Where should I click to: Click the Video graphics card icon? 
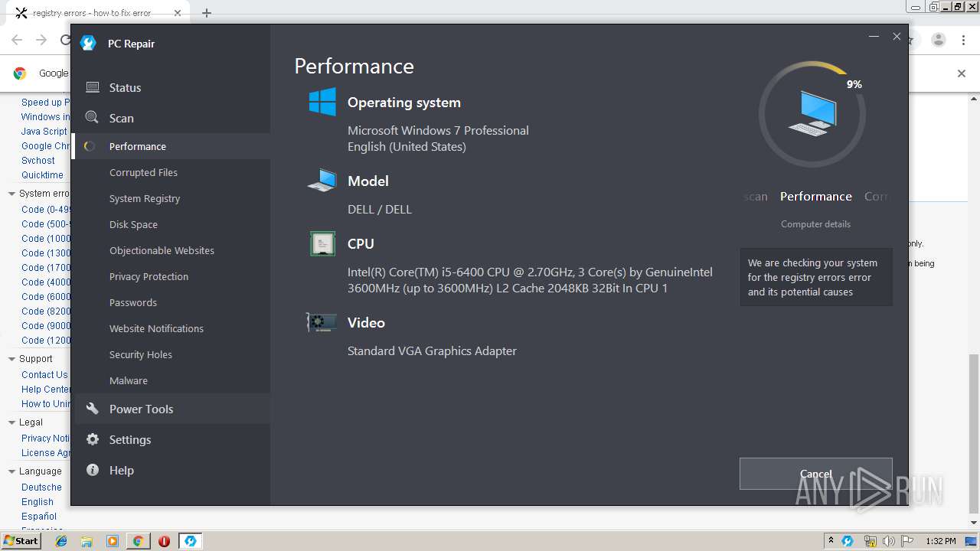click(x=322, y=322)
